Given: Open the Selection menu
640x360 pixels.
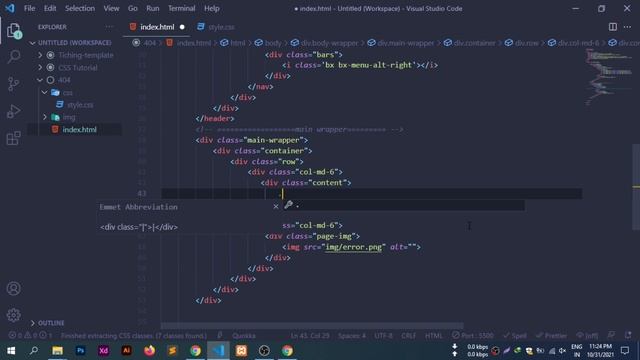Looking at the screenshot, I should (x=80, y=8).
